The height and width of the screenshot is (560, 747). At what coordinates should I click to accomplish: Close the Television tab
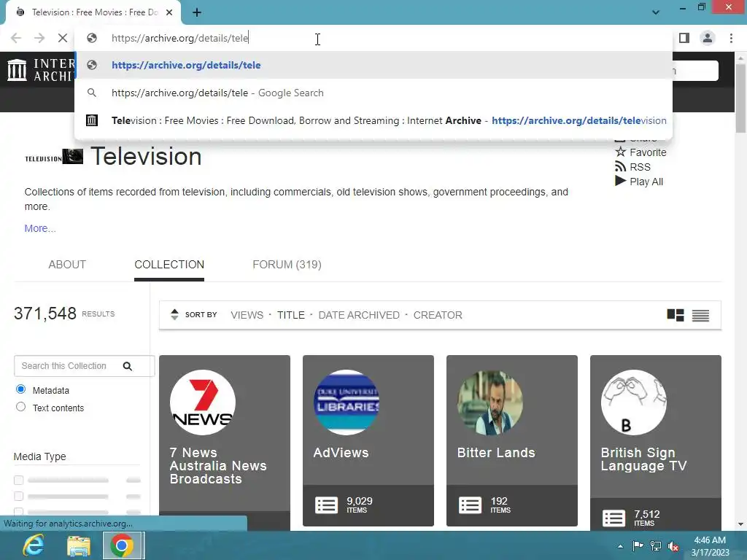pos(169,12)
